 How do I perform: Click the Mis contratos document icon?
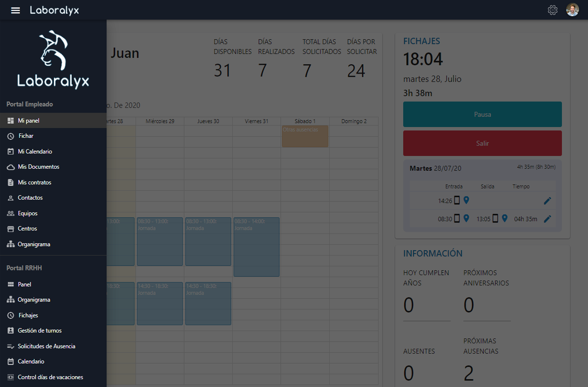click(10, 182)
